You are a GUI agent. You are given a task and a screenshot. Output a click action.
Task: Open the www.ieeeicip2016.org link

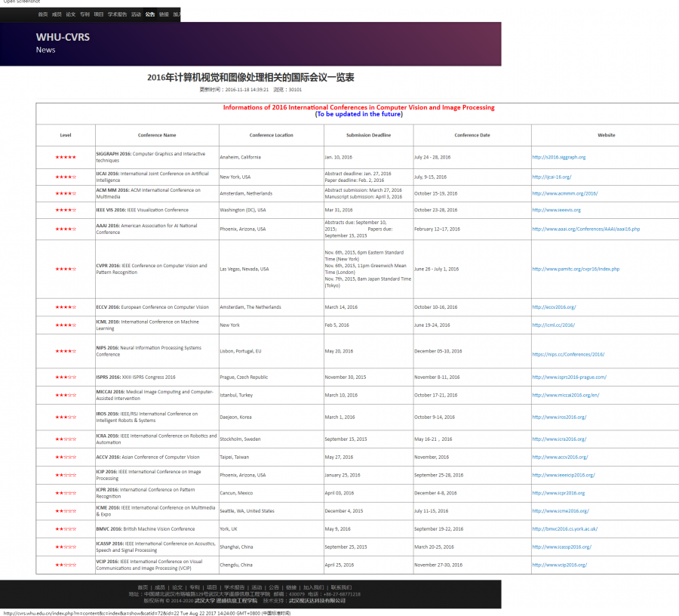[564, 476]
